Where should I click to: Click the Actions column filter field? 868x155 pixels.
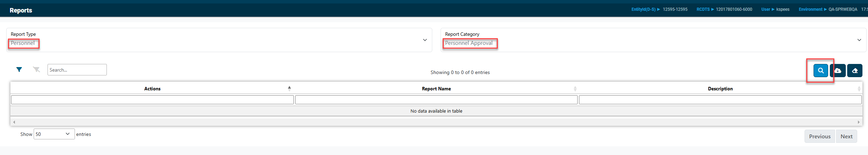[x=152, y=100]
